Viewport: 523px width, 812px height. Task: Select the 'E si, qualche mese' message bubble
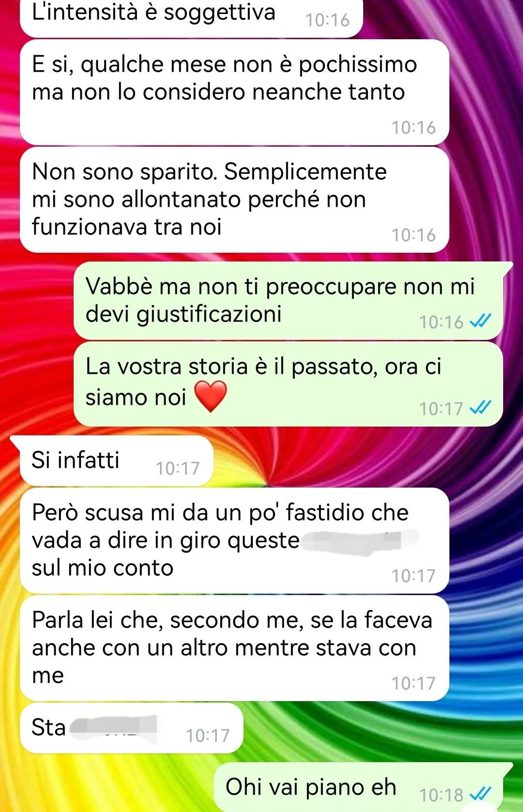tap(234, 92)
